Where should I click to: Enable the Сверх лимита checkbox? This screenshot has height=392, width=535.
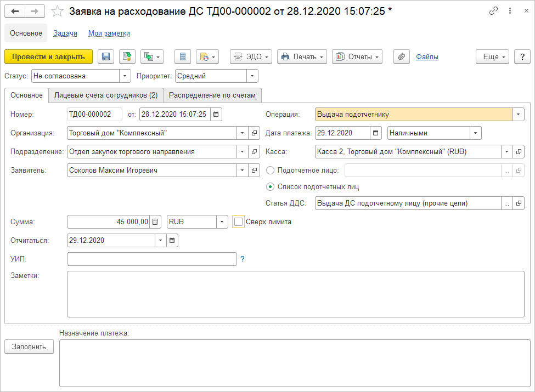pos(238,222)
